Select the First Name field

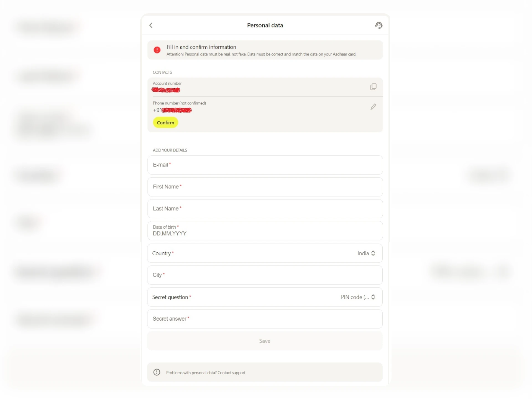[x=265, y=187]
